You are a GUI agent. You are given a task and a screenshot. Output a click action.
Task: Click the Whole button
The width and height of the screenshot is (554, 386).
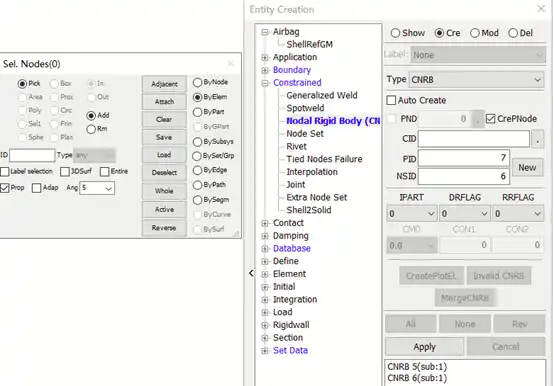click(164, 191)
